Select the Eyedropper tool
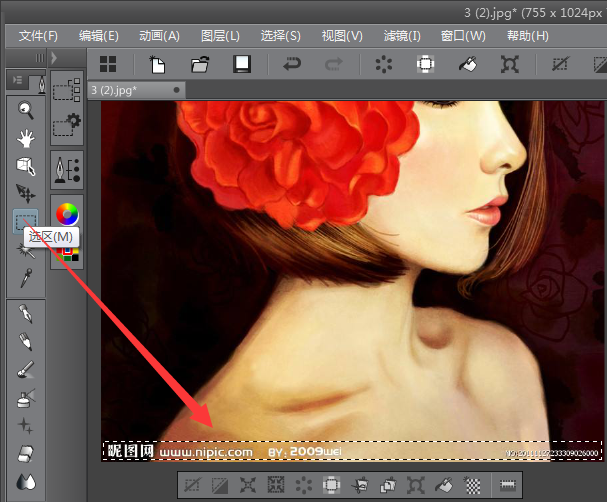Viewport: 607px width, 502px height. tap(26, 277)
